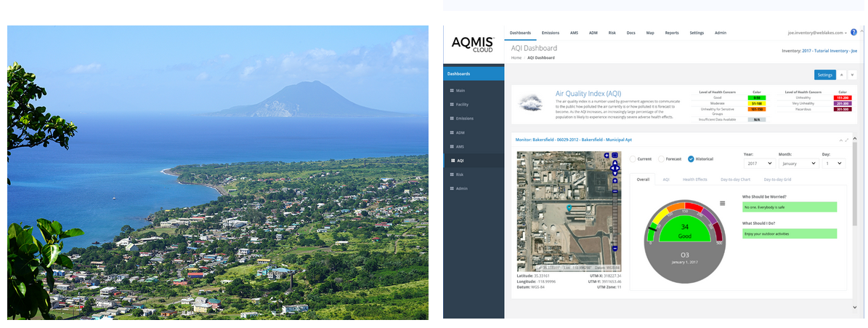This screenshot has height=328, width=868.
Task: Click the Home breadcrumb link
Action: (x=516, y=57)
